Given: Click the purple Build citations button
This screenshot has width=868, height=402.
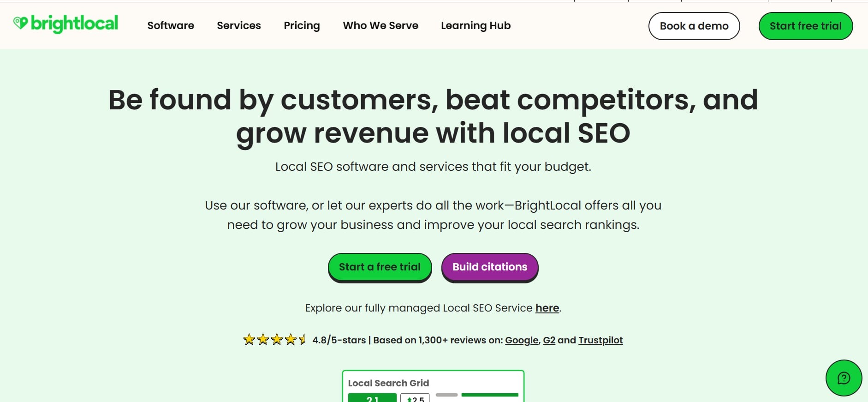Looking at the screenshot, I should [489, 267].
